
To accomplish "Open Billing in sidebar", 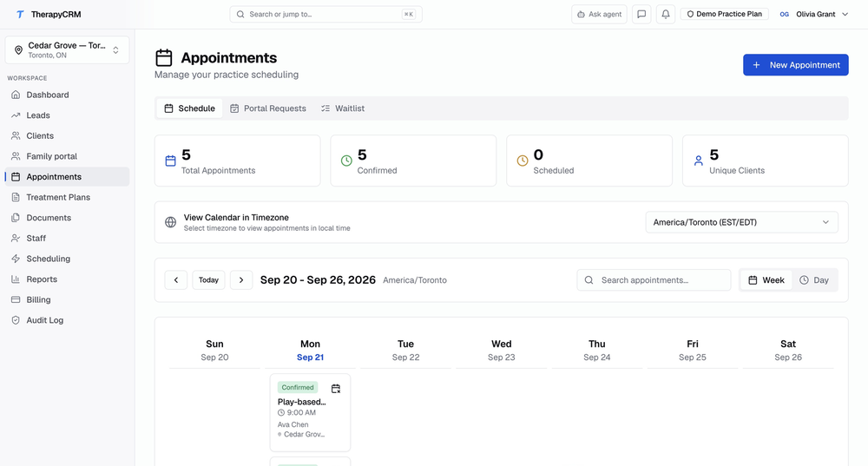I will coord(67,299).
